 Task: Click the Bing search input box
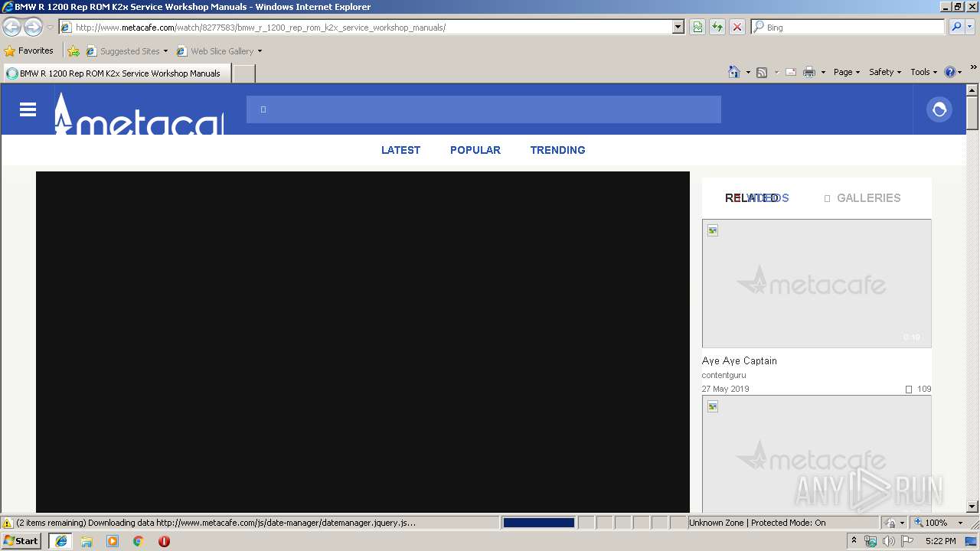(x=848, y=27)
